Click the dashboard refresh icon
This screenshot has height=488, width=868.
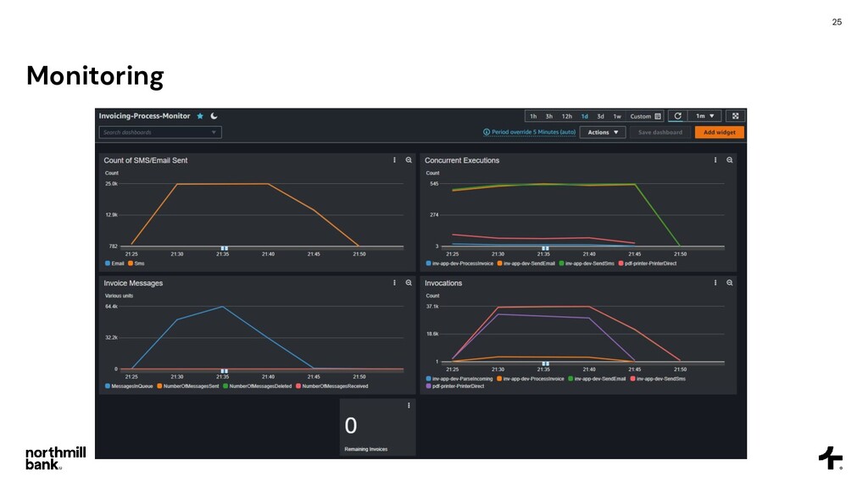(677, 116)
